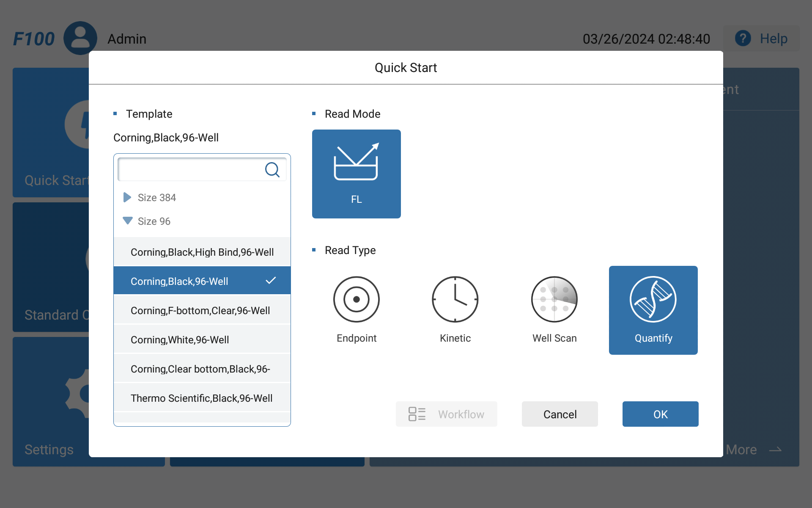Click the More link in background
This screenshot has height=508, width=812.
[754, 450]
